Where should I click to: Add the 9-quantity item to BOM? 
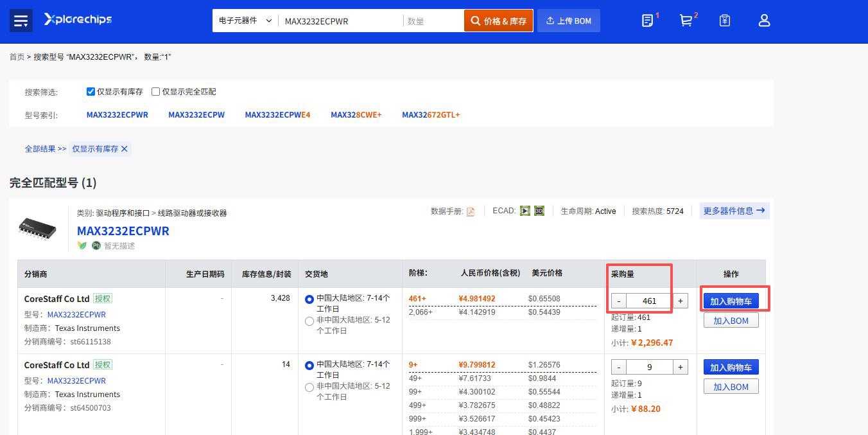coord(731,386)
